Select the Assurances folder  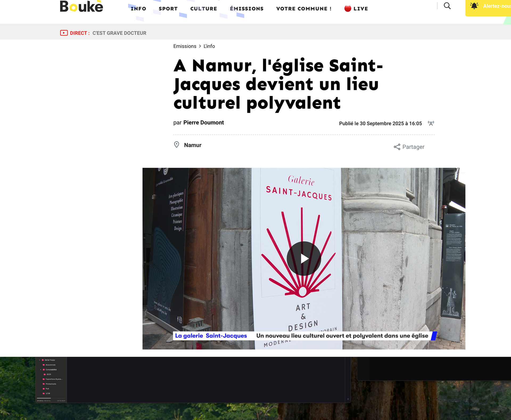pyautogui.click(x=50, y=365)
